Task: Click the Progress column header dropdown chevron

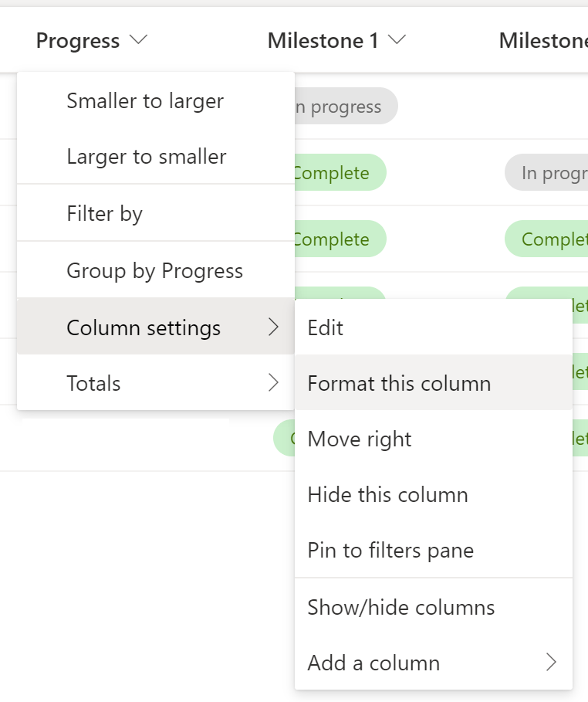Action: tap(139, 41)
